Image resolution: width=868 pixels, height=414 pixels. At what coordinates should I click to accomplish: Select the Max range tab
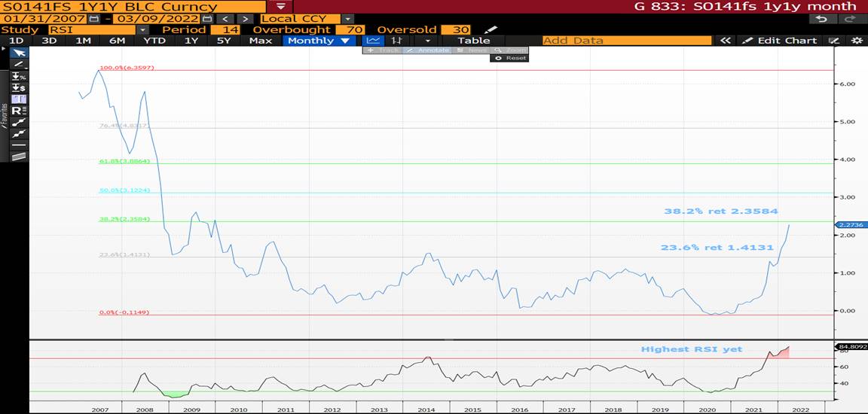click(x=260, y=41)
